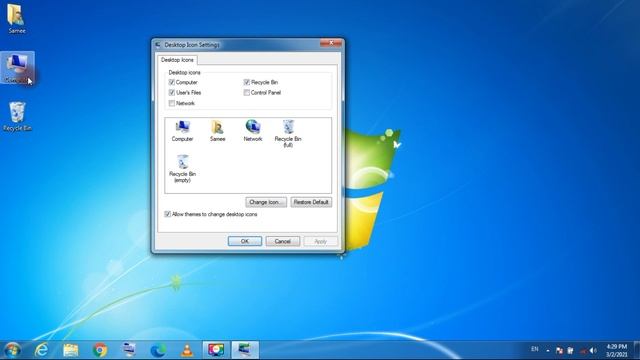Click the tray icon beside the Action Center flag
Viewport: 640px width, 360px height.
pyautogui.click(x=570, y=350)
